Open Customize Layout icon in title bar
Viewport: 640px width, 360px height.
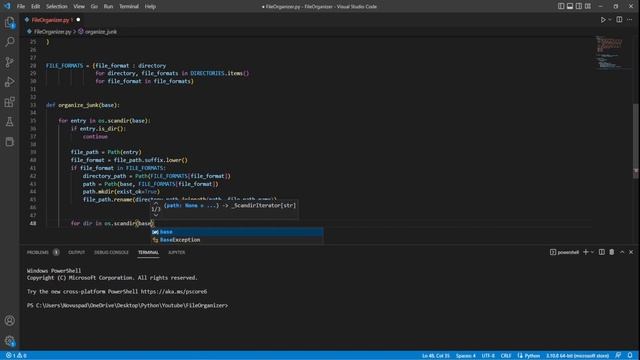pos(588,6)
